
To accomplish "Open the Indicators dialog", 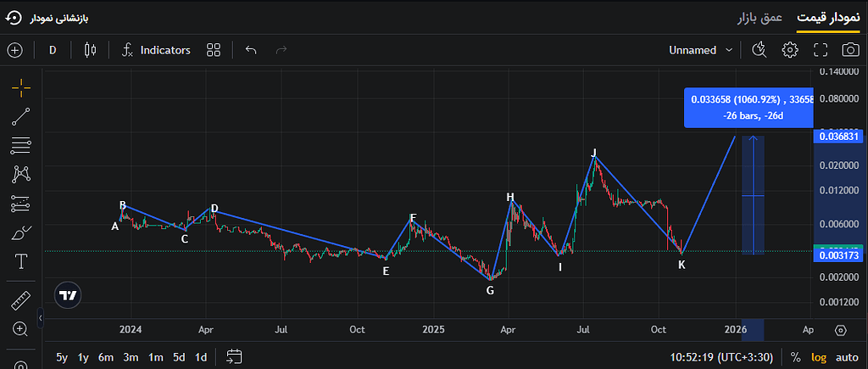I will pyautogui.click(x=156, y=50).
